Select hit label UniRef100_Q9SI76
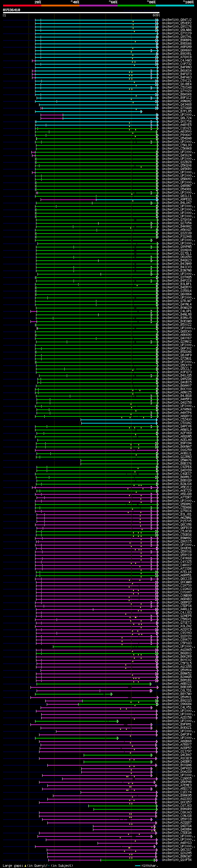This screenshot has height=868, width=197. click(x=177, y=26)
